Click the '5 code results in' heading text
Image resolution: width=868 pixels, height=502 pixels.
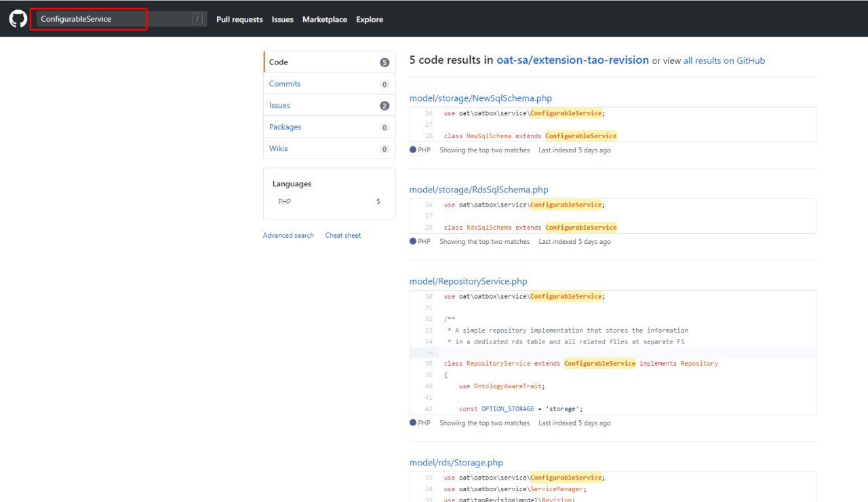(x=451, y=60)
